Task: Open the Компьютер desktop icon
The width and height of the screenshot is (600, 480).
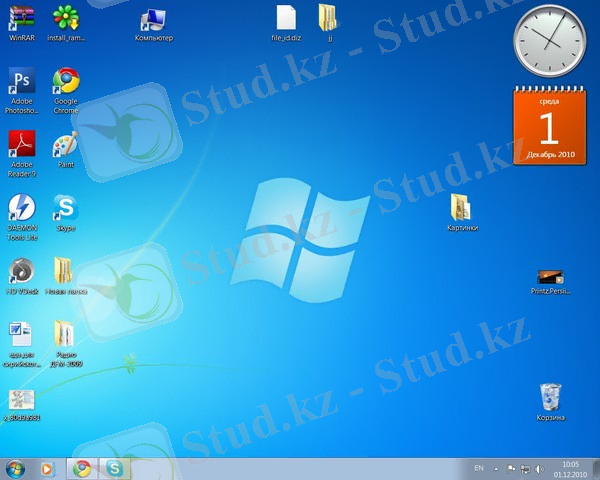Action: click(154, 25)
